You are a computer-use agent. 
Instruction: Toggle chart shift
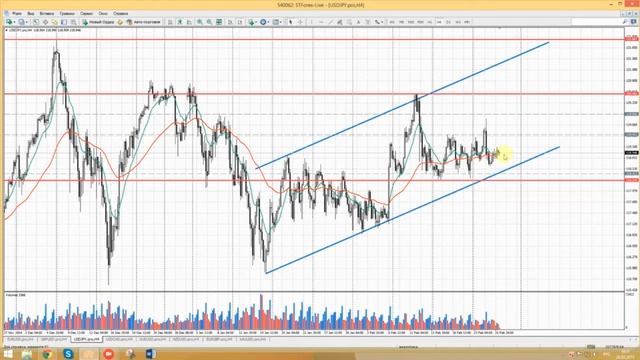click(x=240, y=22)
